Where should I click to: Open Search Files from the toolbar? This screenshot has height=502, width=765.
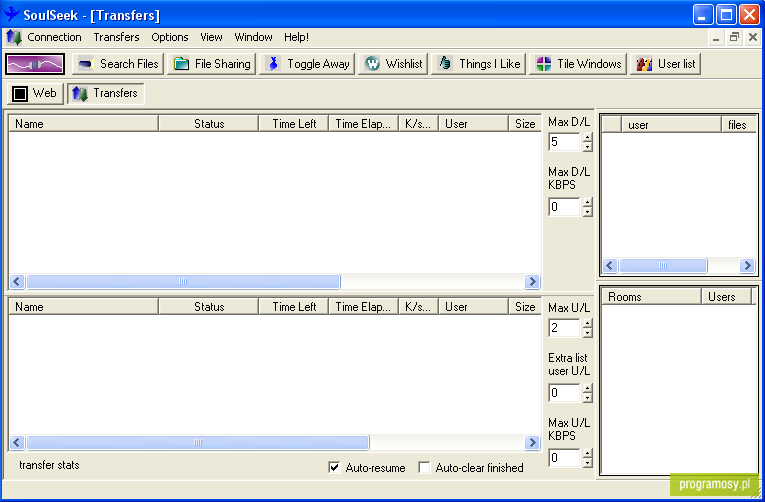point(118,64)
